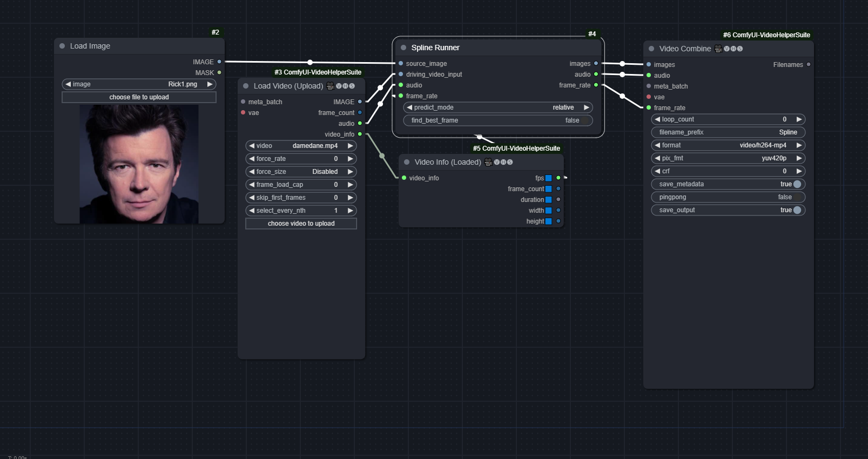Increase select_every_nth with its right arrow
868x459 pixels.
click(x=351, y=211)
